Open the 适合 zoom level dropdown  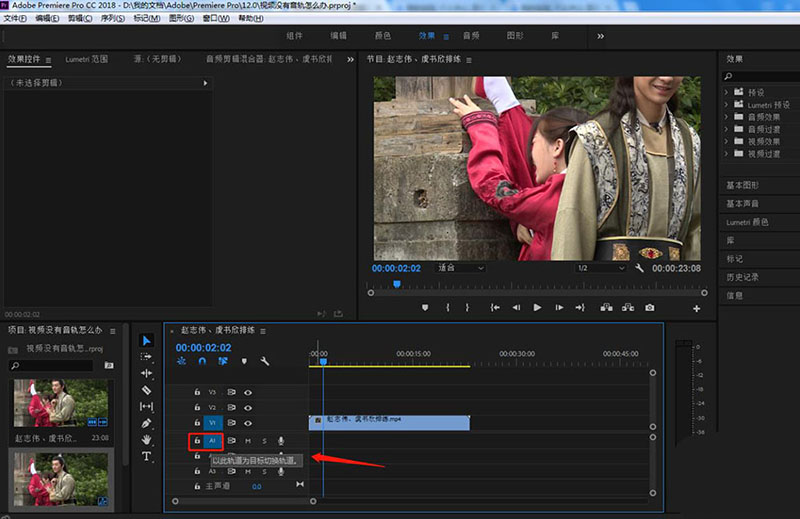(461, 268)
